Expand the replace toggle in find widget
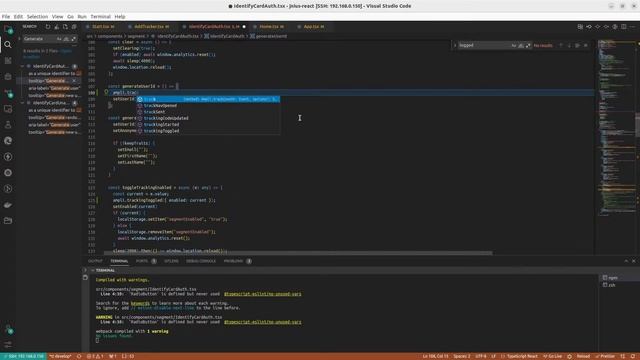This screenshot has height=360, width=640. (455, 45)
